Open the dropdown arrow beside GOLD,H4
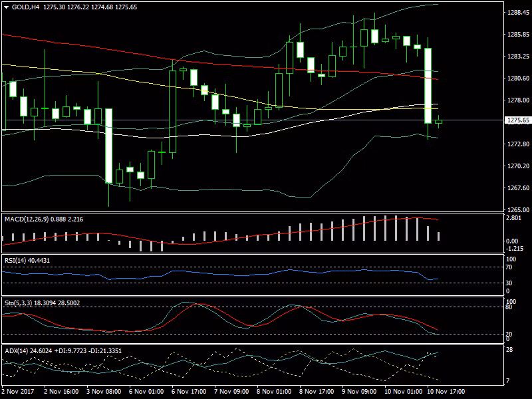 (x=6, y=7)
